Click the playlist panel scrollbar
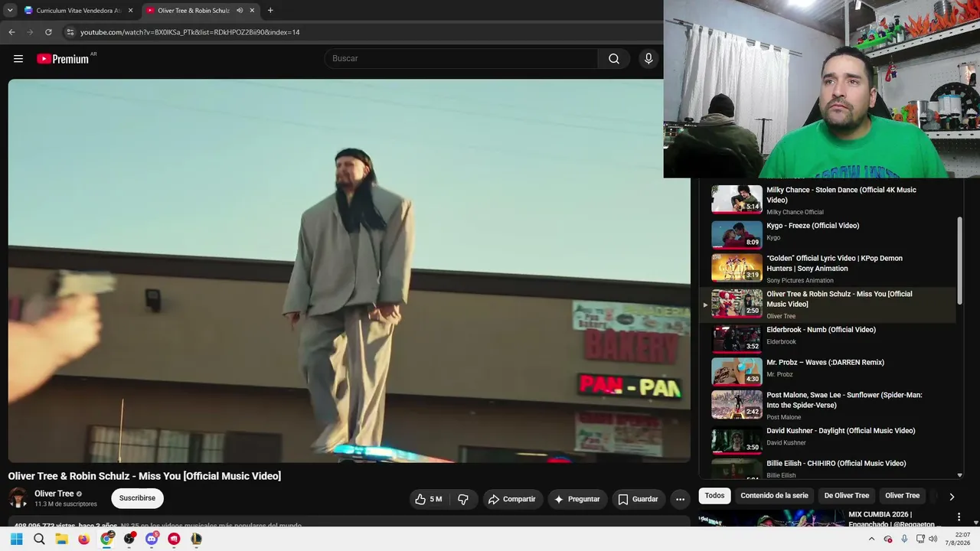 coord(960,260)
